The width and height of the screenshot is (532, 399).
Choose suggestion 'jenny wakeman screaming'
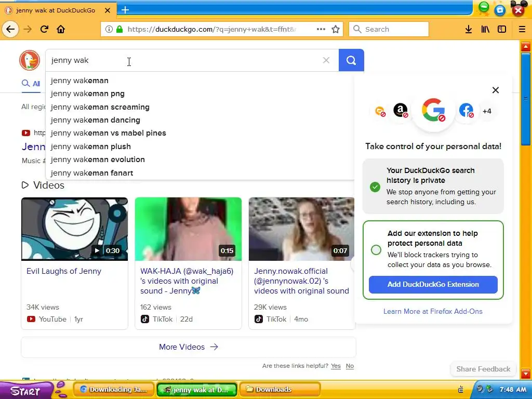pyautogui.click(x=200, y=107)
